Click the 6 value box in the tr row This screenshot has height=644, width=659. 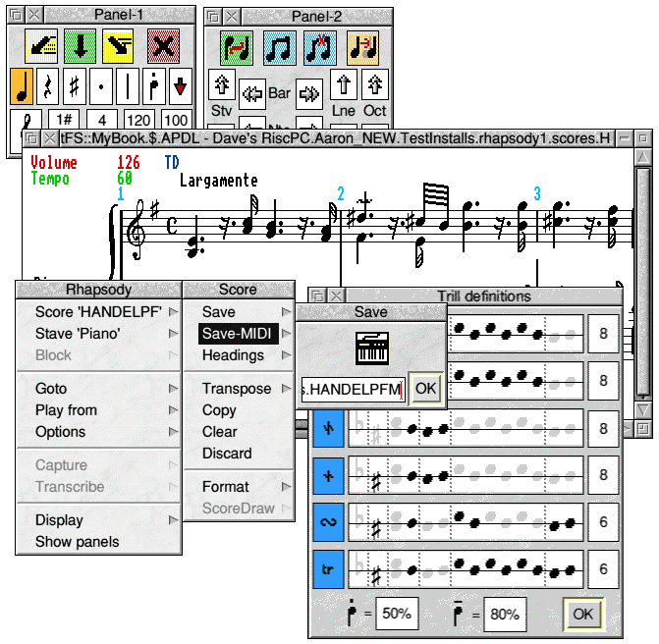click(x=603, y=569)
